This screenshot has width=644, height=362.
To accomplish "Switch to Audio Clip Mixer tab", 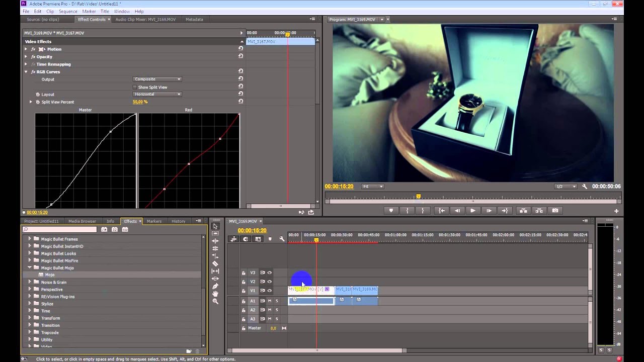I will [145, 19].
